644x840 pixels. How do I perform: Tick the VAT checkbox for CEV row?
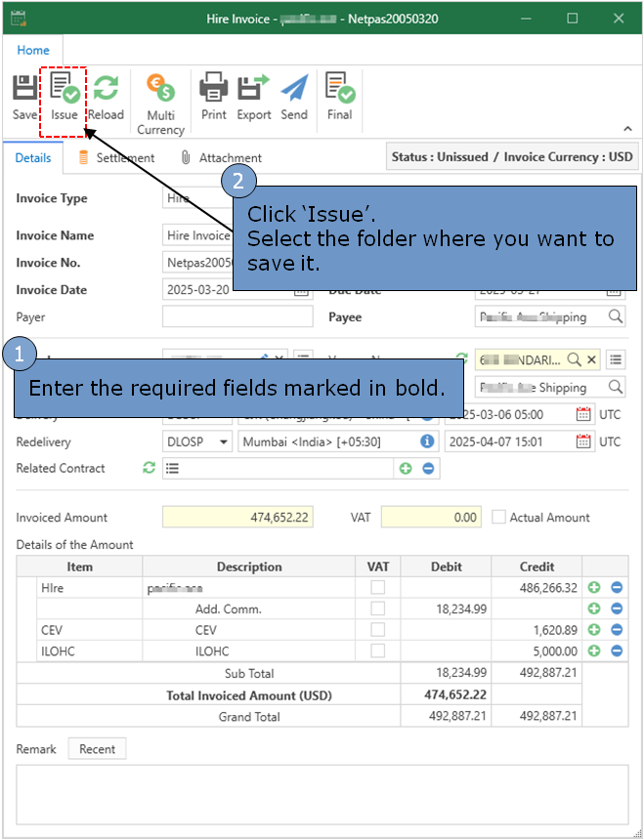(377, 630)
